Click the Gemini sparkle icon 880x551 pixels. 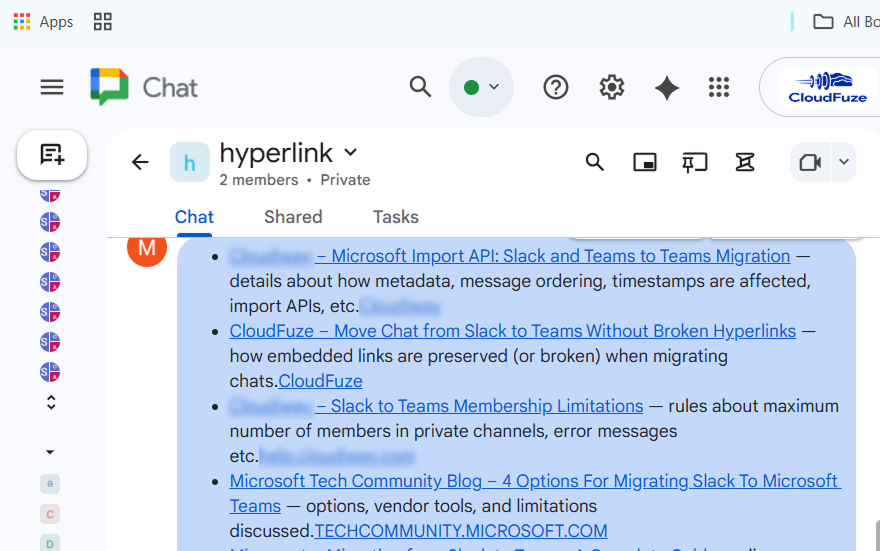point(667,88)
